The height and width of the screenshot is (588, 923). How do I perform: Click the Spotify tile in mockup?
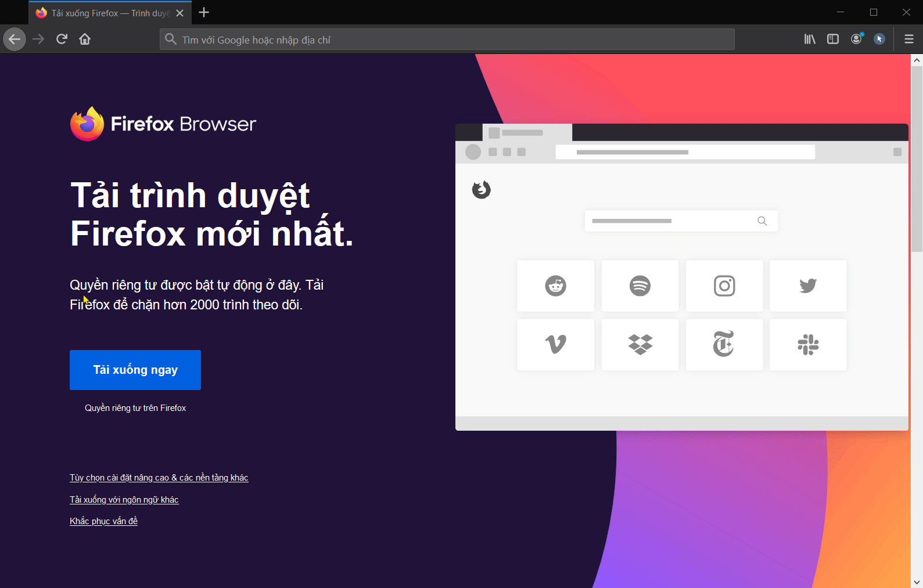click(640, 286)
